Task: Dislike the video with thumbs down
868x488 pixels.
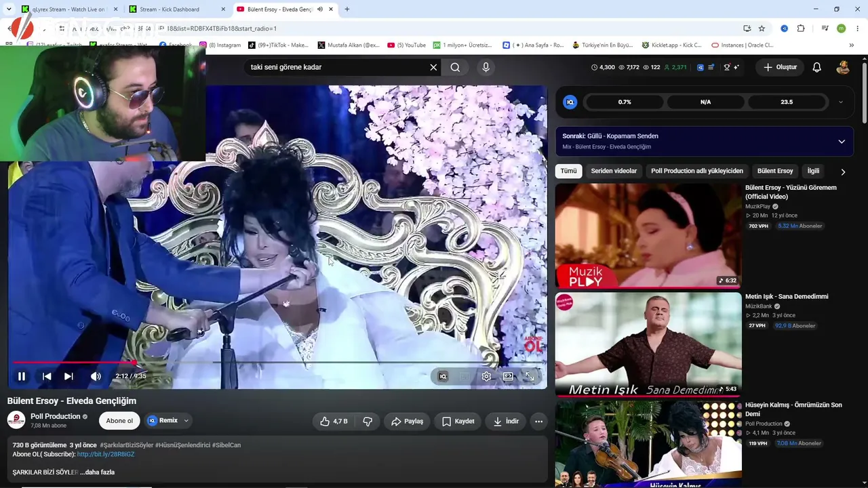Action: click(x=368, y=421)
